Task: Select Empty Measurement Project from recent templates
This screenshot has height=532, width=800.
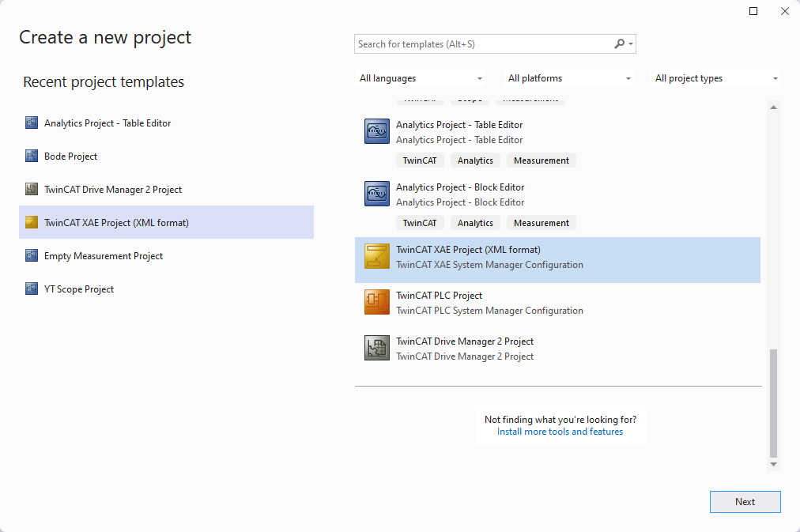Action: coord(166,255)
